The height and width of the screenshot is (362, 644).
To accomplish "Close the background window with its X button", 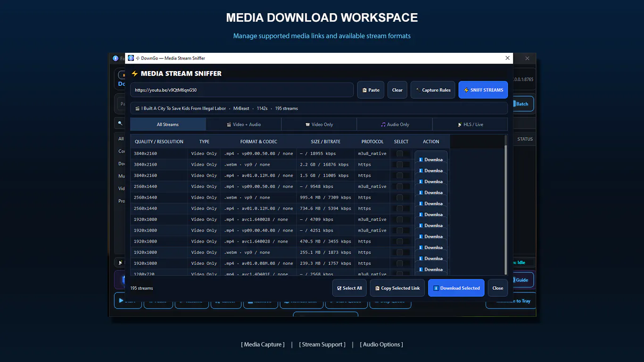I will (527, 58).
